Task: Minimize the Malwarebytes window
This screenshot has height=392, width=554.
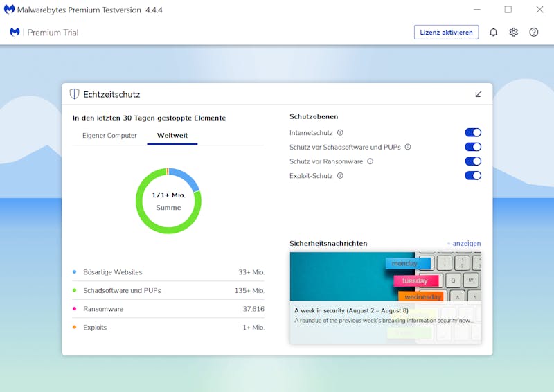Action: (x=477, y=10)
